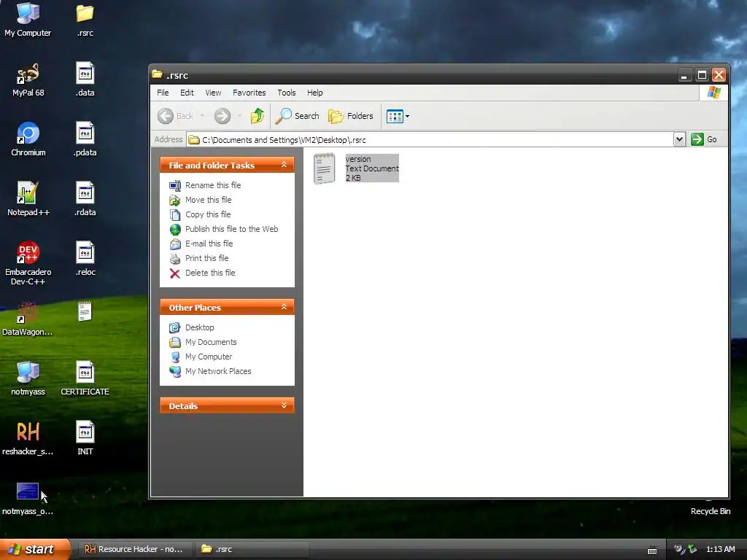This screenshot has height=560, width=747.
Task: Collapse the Other Places panel
Action: (284, 307)
